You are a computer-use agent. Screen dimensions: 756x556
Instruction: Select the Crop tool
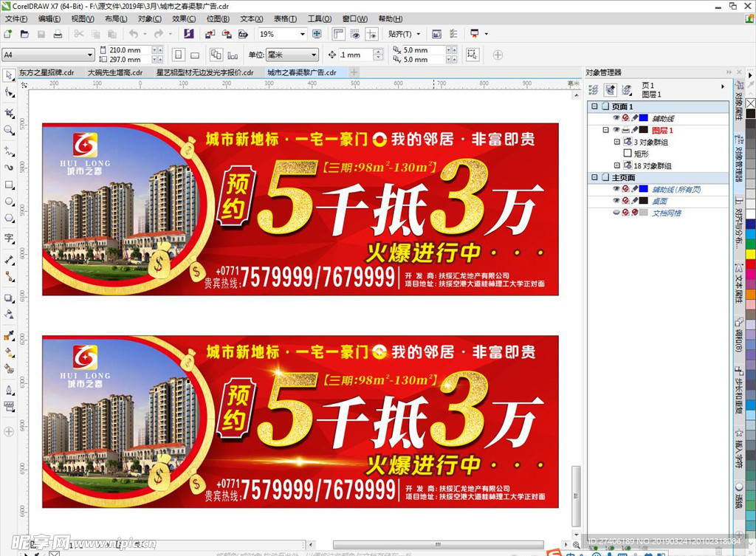click(x=9, y=113)
